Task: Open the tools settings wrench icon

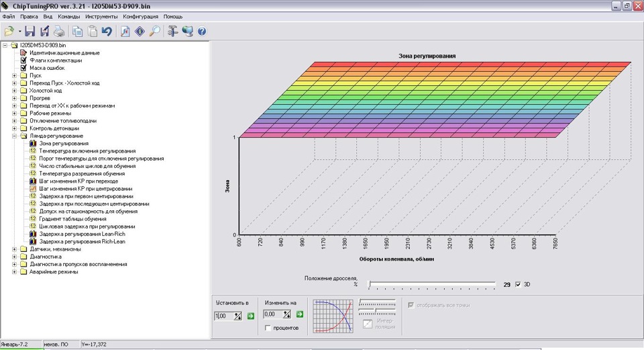Action: pyautogui.click(x=172, y=32)
